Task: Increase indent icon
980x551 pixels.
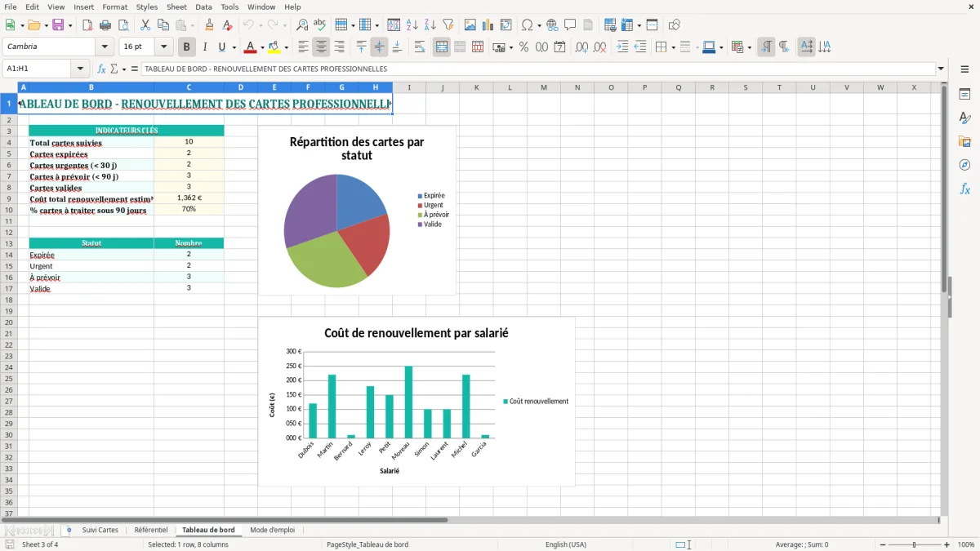Action: (621, 47)
